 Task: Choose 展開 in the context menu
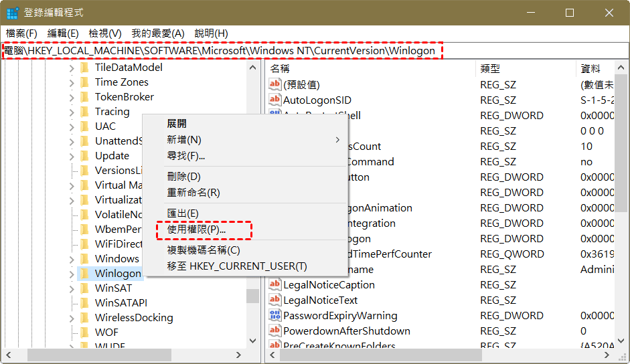245,124
